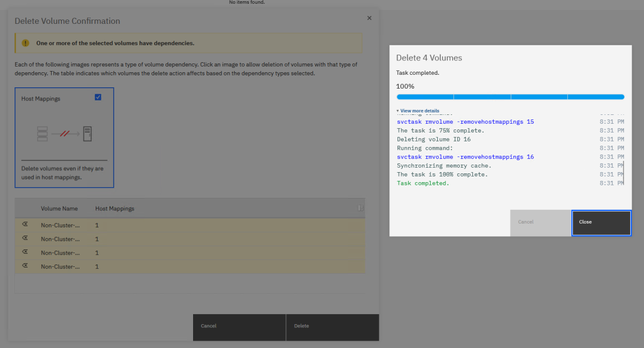Click the delete icon in the third volume row

[x=25, y=252]
